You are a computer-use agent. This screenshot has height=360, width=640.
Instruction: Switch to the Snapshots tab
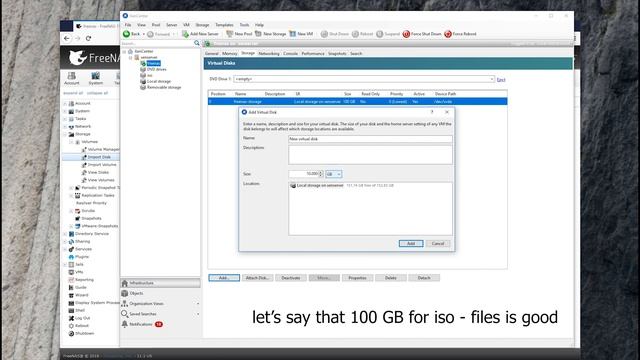pos(337,53)
